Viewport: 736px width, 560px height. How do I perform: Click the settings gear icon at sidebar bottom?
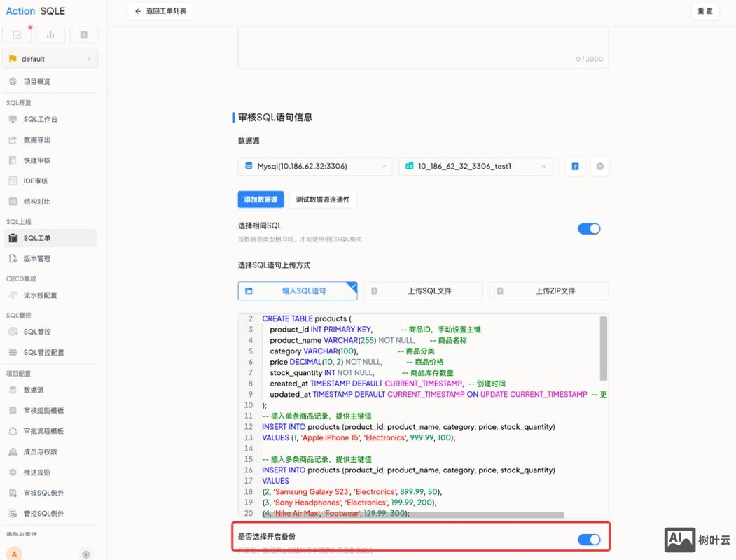click(x=86, y=554)
